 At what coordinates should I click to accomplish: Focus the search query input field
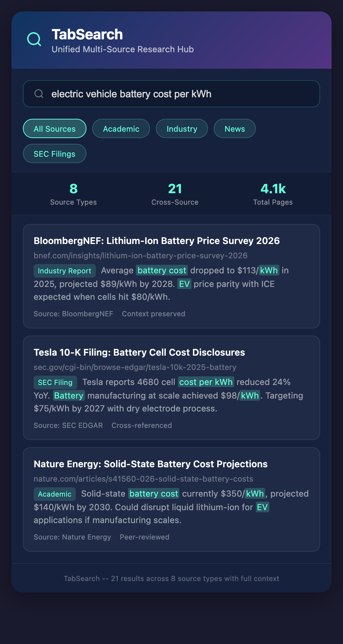point(179,94)
